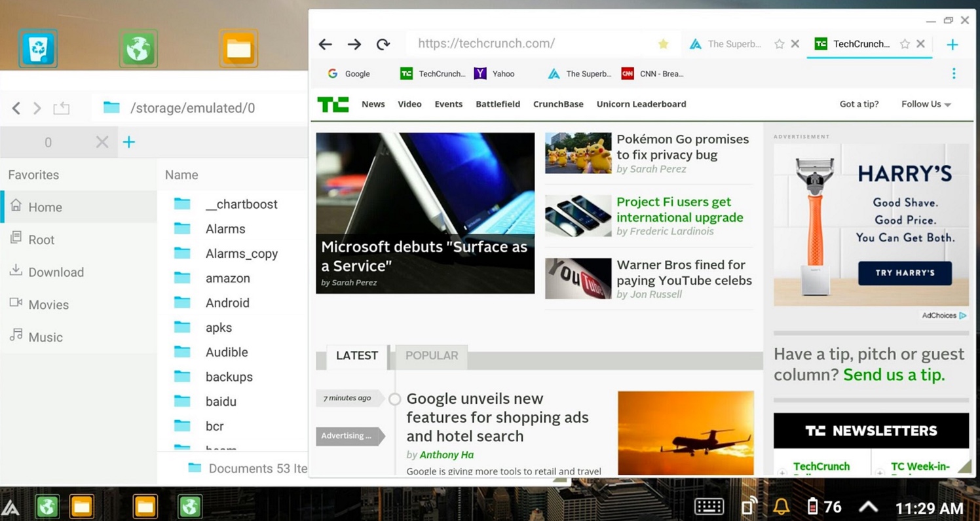Toggle star on The Superbook tab
This screenshot has height=521, width=980.
[x=779, y=44]
